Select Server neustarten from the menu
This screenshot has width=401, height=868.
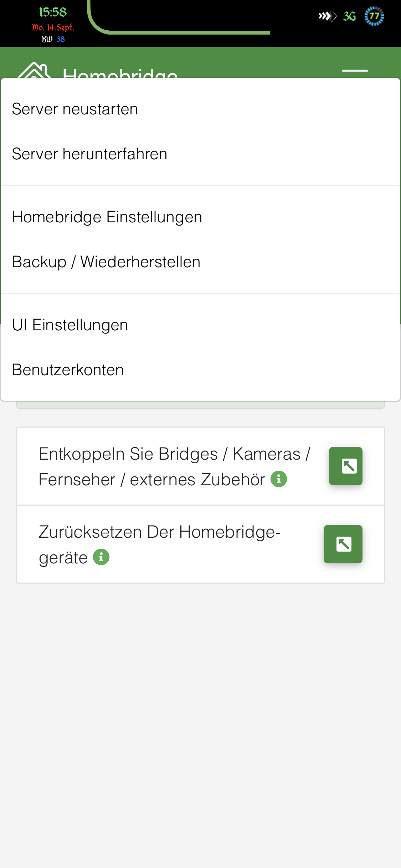(75, 109)
